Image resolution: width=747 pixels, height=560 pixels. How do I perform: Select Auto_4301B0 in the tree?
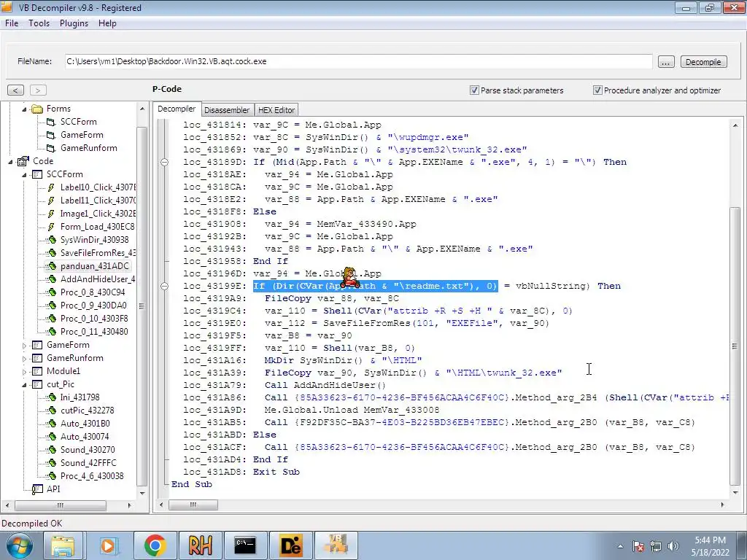coord(85,424)
